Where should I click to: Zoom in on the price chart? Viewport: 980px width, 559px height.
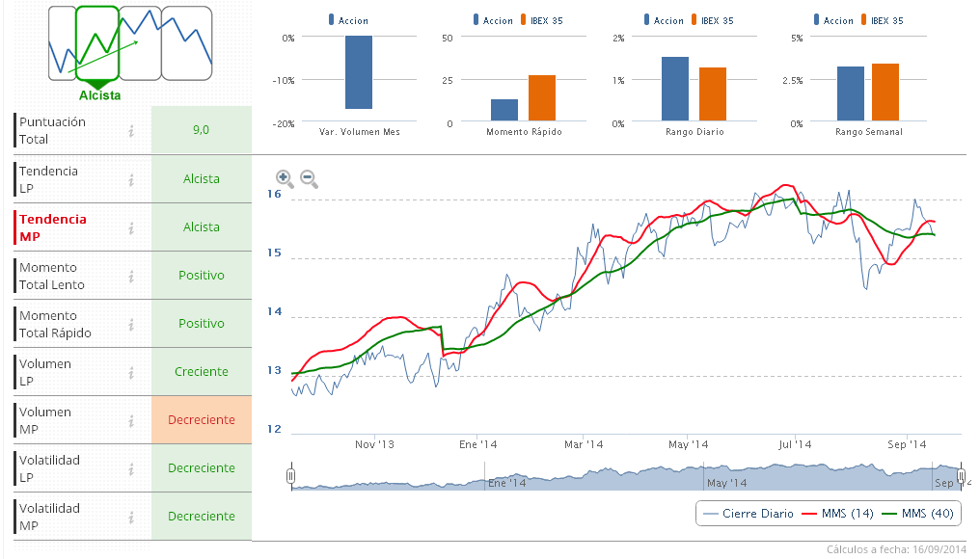285,177
